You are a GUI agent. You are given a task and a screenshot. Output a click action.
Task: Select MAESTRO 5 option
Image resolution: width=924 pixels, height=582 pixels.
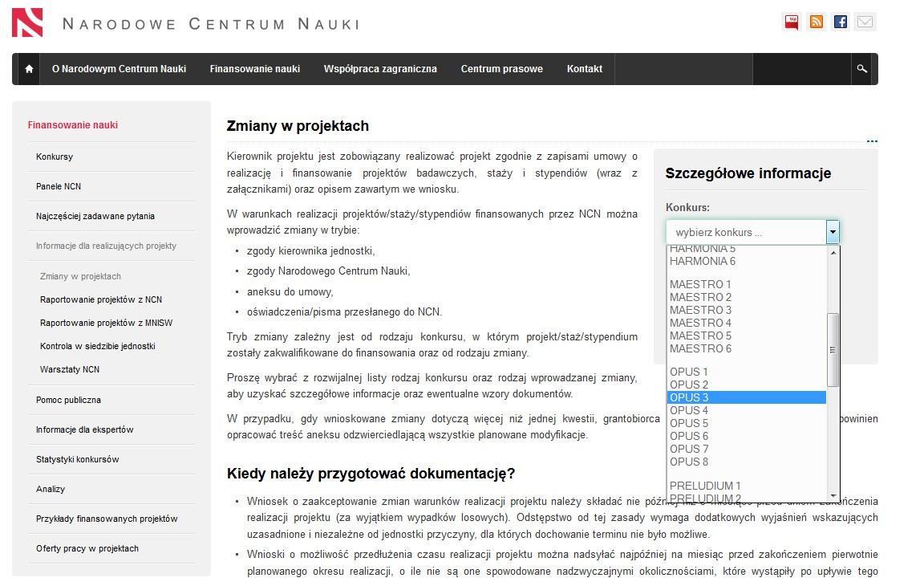tap(747, 336)
